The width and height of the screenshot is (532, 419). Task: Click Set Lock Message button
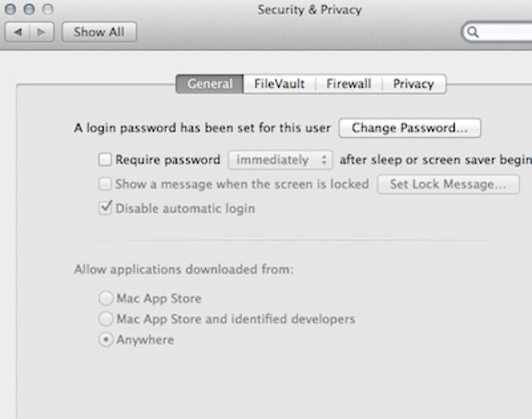(448, 184)
